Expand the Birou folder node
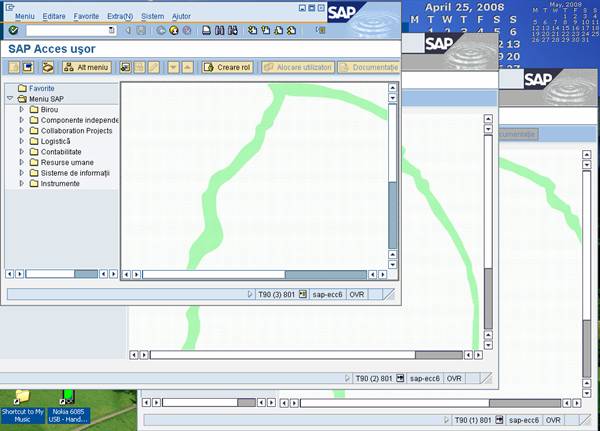This screenshot has height=431, width=600. point(21,109)
